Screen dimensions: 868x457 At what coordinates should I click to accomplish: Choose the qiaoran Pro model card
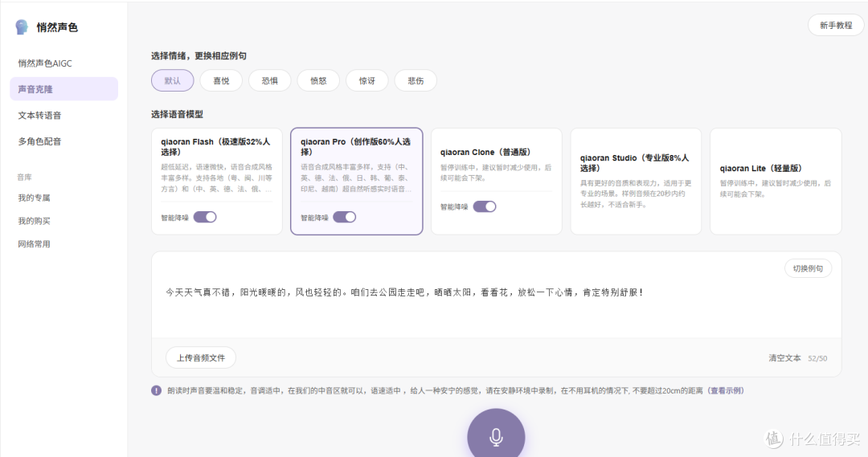[x=357, y=182]
